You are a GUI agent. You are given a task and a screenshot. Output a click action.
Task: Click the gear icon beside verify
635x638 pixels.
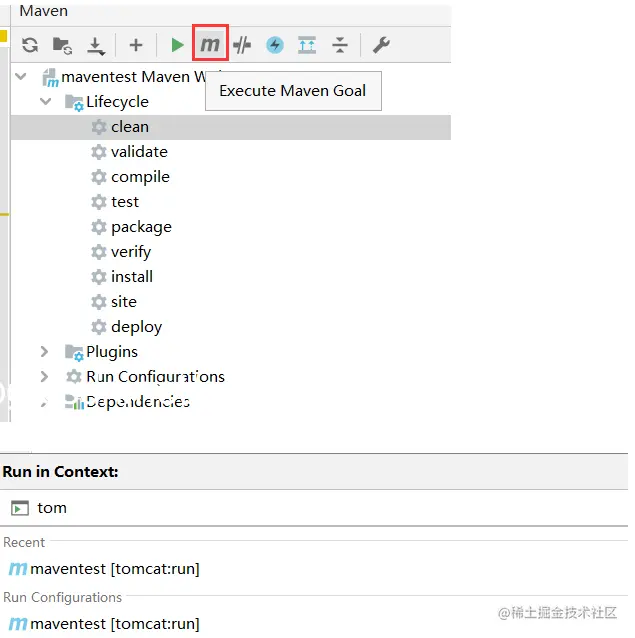[x=99, y=252]
